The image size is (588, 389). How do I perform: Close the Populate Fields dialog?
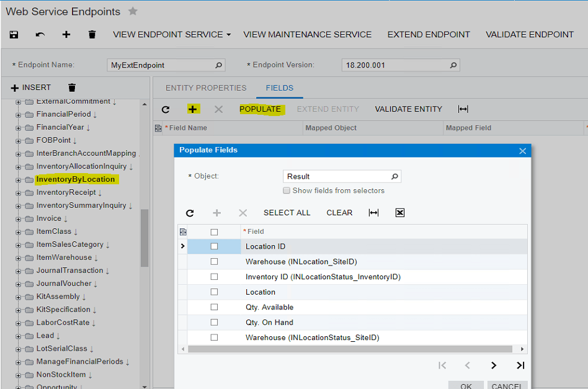(522, 151)
